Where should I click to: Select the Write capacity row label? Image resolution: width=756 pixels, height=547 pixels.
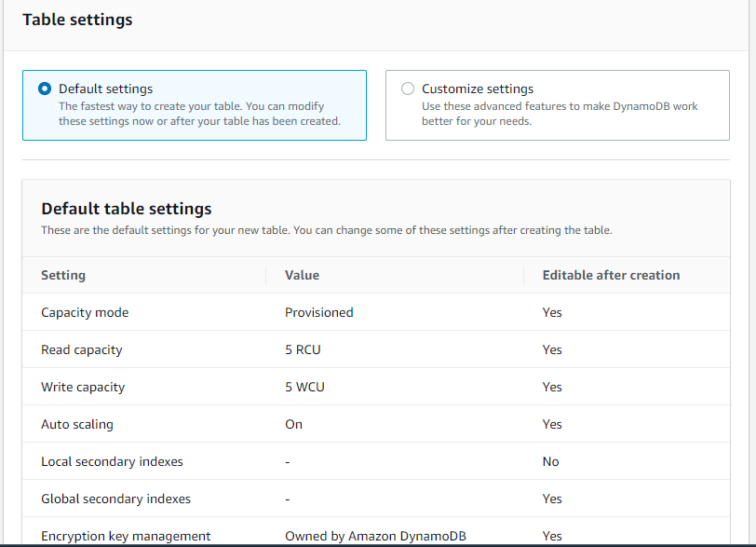pyautogui.click(x=83, y=387)
